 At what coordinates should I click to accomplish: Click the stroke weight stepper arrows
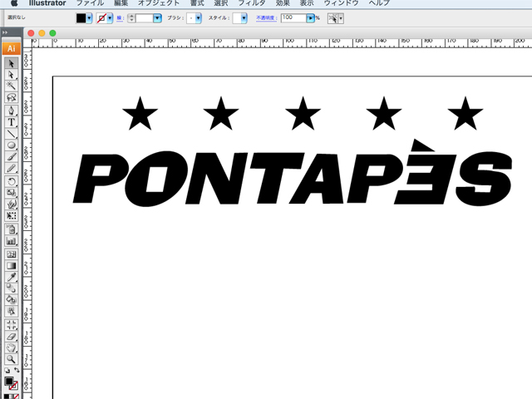(131, 18)
